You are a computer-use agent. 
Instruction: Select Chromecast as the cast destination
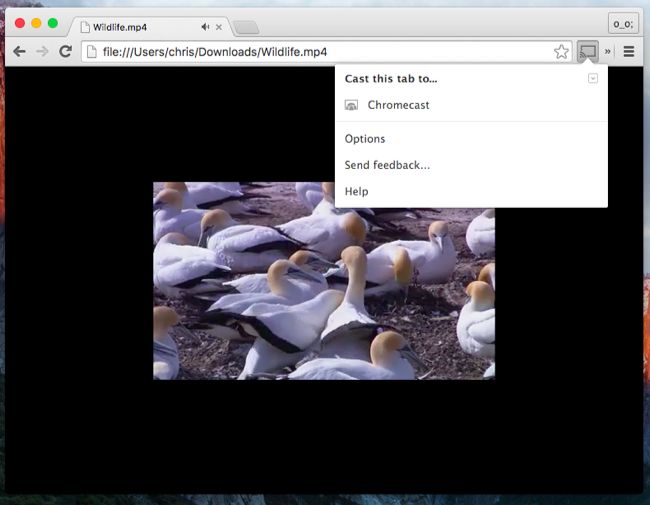pyautogui.click(x=398, y=105)
